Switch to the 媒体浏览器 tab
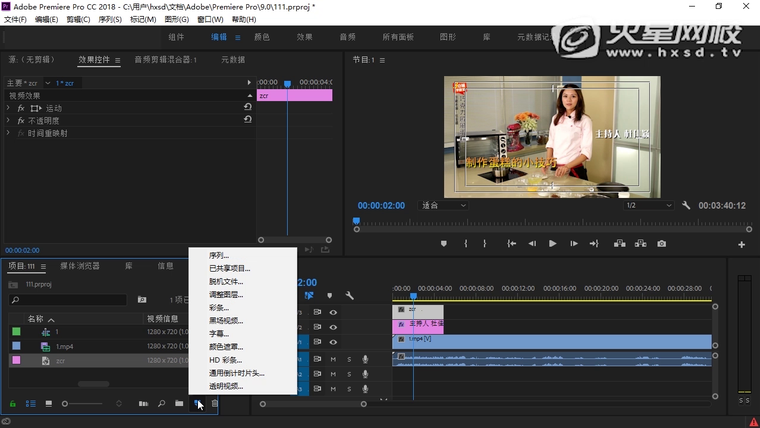This screenshot has width=760, height=428. (x=80, y=266)
